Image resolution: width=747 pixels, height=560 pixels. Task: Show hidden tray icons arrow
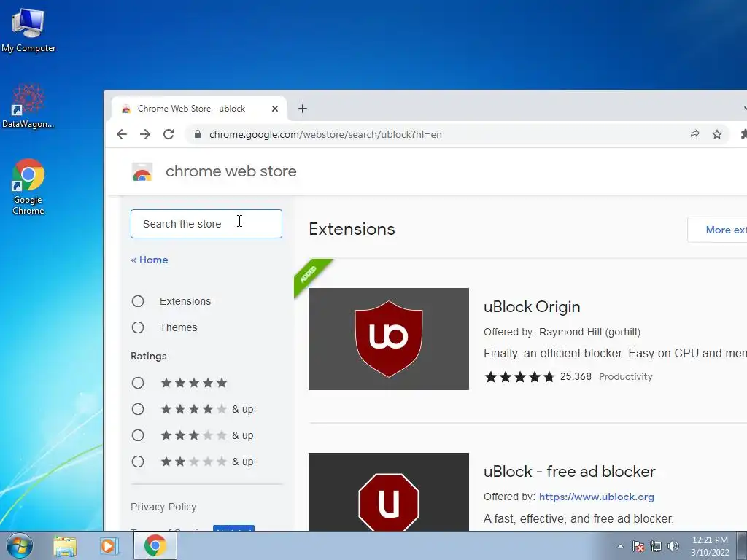pos(620,546)
